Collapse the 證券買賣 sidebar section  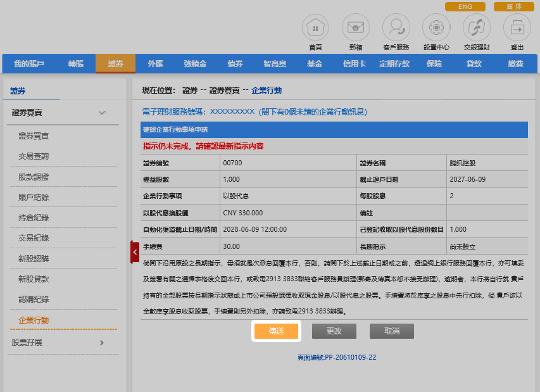(x=103, y=113)
